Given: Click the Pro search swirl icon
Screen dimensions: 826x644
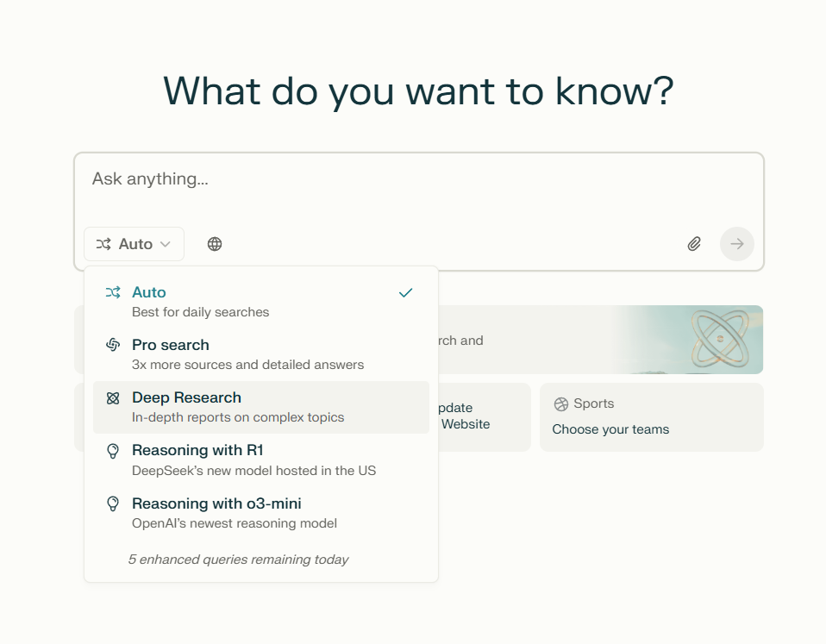Looking at the screenshot, I should click(x=113, y=345).
